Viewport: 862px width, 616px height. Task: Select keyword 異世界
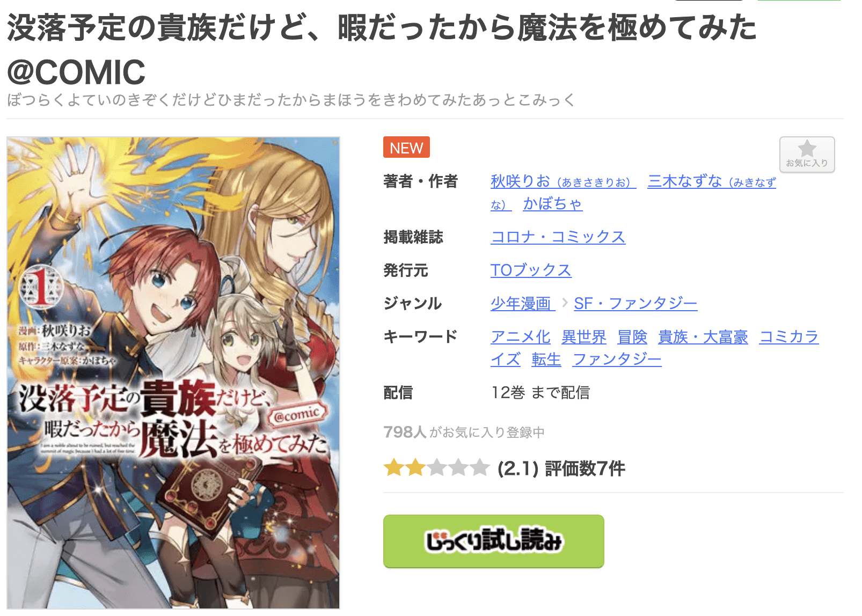point(584,337)
